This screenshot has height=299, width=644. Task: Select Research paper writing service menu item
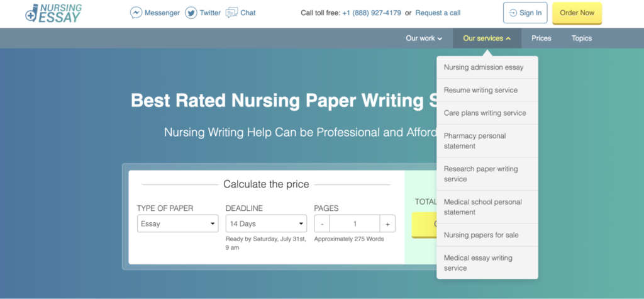click(x=487, y=174)
